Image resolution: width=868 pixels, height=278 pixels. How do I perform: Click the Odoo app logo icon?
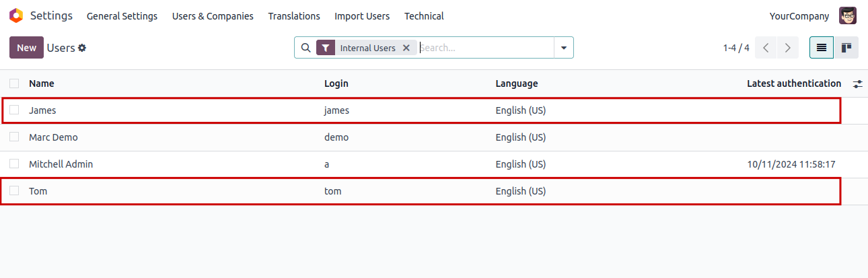pos(15,15)
